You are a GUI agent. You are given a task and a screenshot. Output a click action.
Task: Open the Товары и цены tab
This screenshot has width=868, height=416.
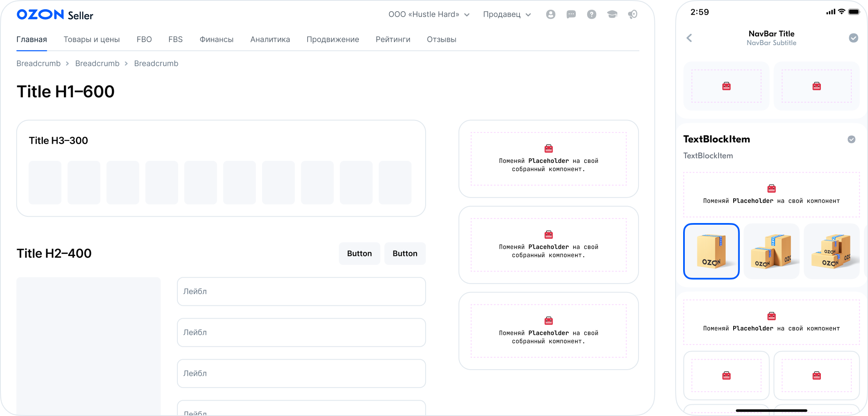92,40
